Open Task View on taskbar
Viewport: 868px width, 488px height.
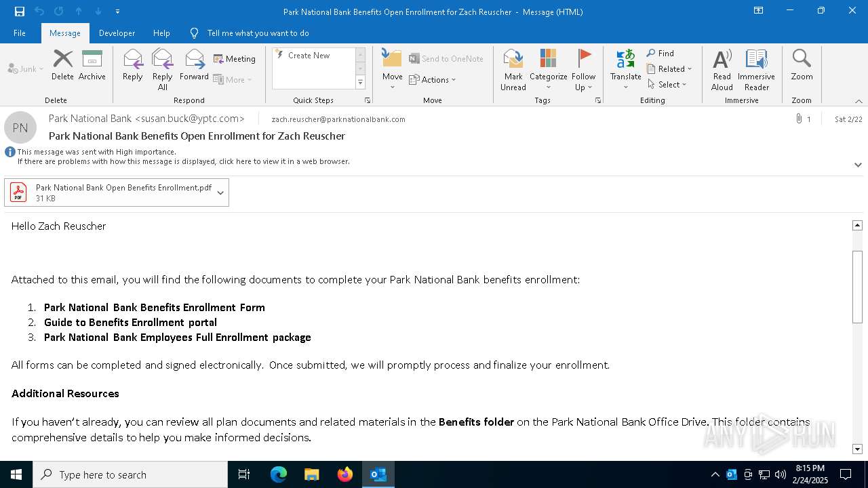coord(244,474)
